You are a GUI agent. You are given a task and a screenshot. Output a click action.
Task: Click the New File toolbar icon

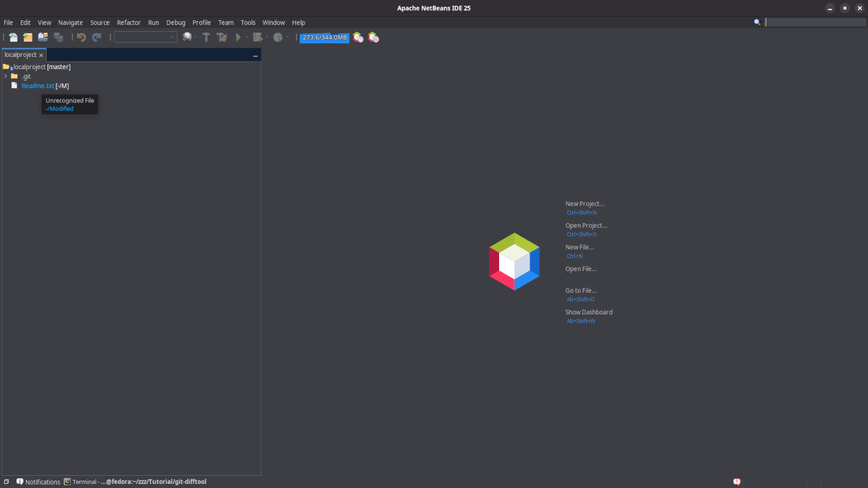pyautogui.click(x=13, y=37)
